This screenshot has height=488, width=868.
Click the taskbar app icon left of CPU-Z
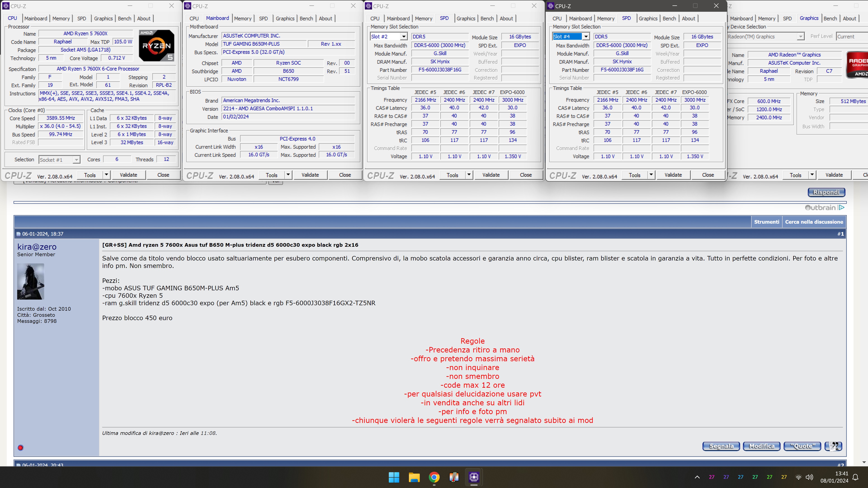tap(454, 477)
